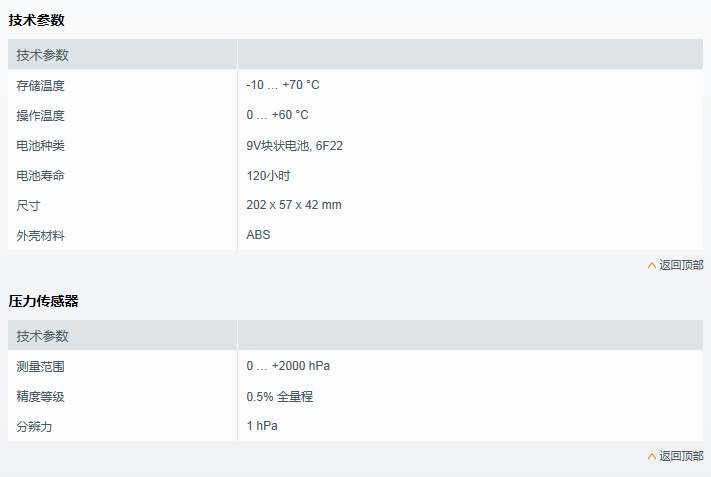Click the 120小时 battery life value
The image size is (711, 477).
click(268, 175)
